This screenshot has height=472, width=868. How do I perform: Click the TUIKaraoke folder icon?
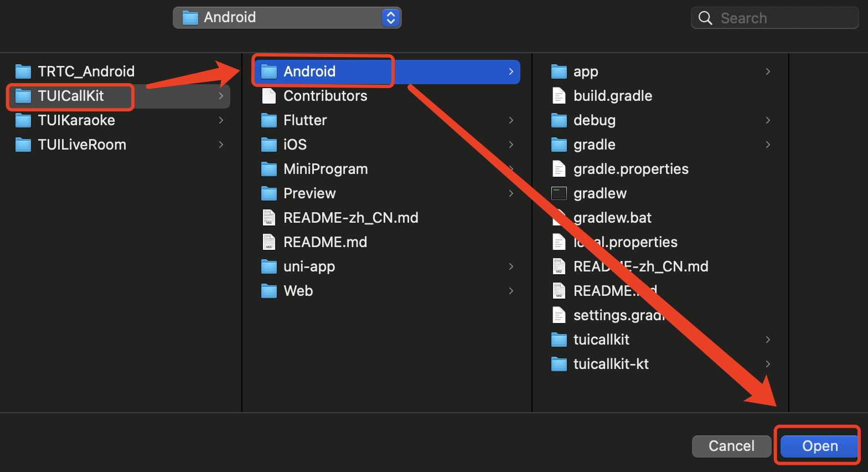23,120
